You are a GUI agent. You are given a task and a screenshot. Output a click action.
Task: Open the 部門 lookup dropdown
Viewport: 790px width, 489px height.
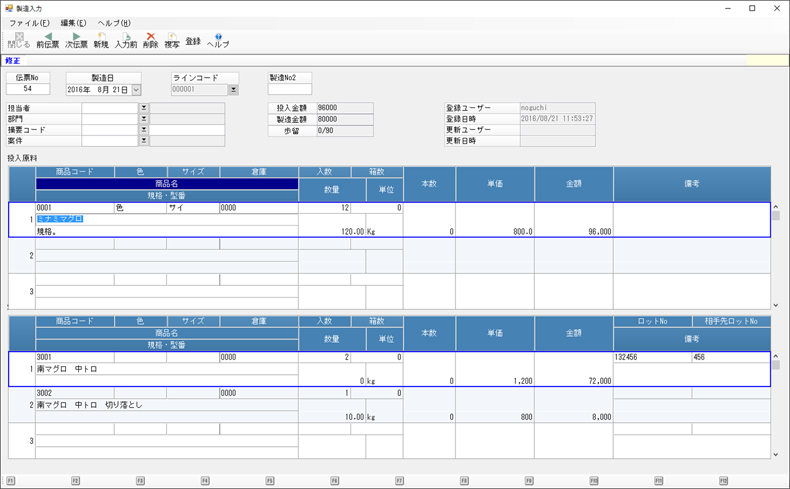tap(143, 119)
